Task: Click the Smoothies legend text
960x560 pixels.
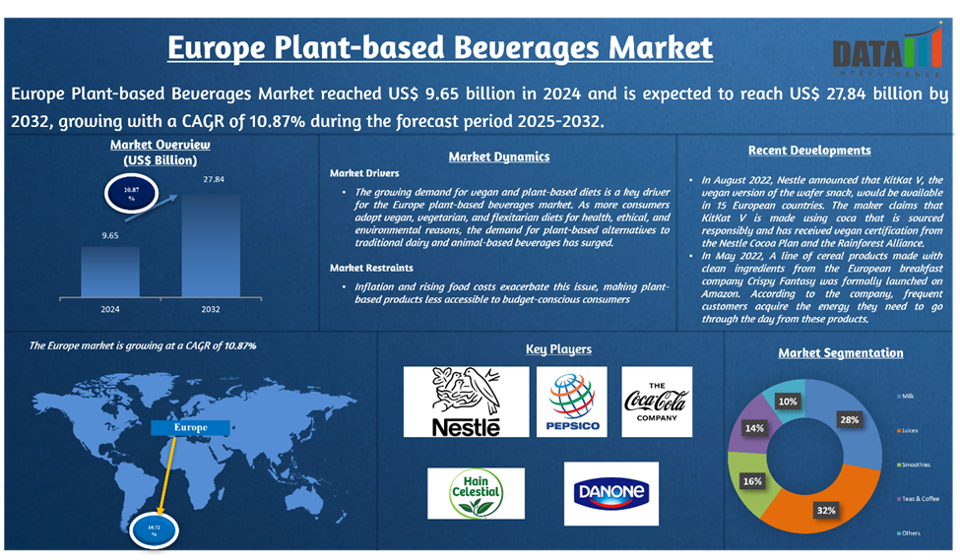Action: (x=917, y=466)
